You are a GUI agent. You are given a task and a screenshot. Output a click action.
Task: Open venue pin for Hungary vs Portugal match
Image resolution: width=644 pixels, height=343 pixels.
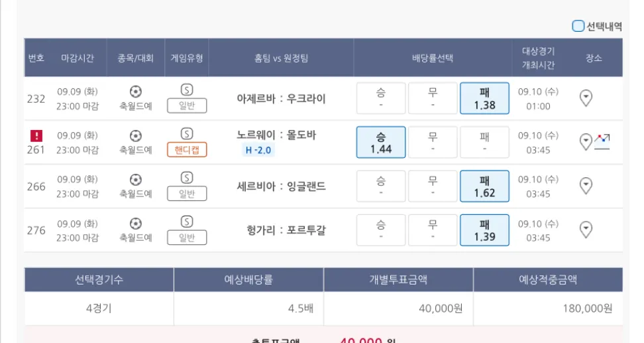point(586,230)
